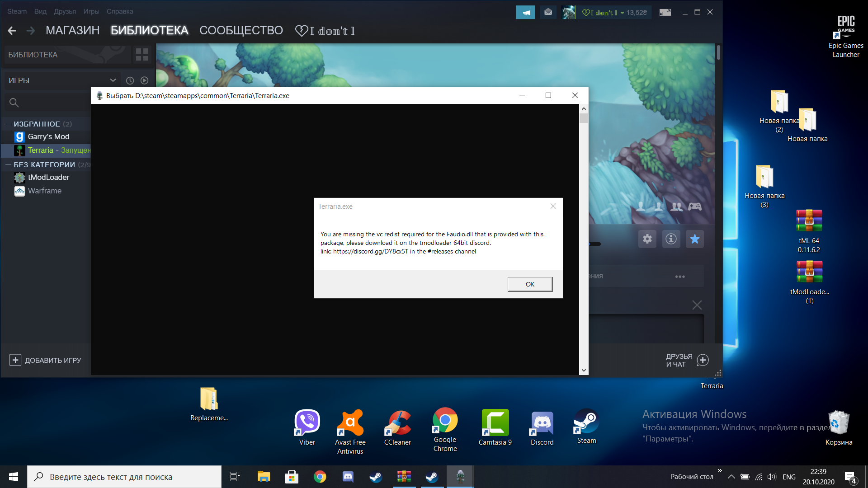The height and width of the screenshot is (488, 868).
Task: Click download history icon in library toolbar
Action: click(130, 80)
